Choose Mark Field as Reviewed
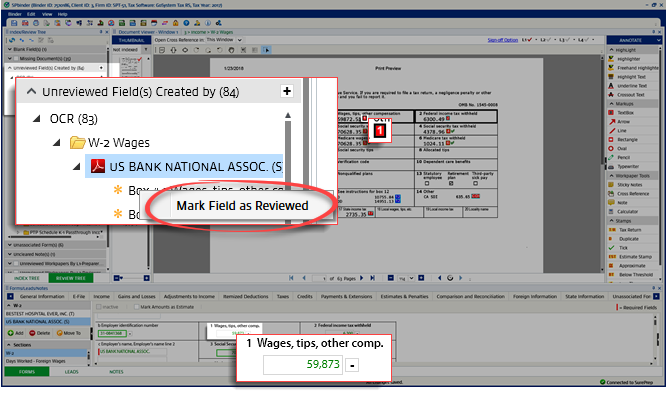Viewport: 666px width, 397px height. [x=242, y=206]
